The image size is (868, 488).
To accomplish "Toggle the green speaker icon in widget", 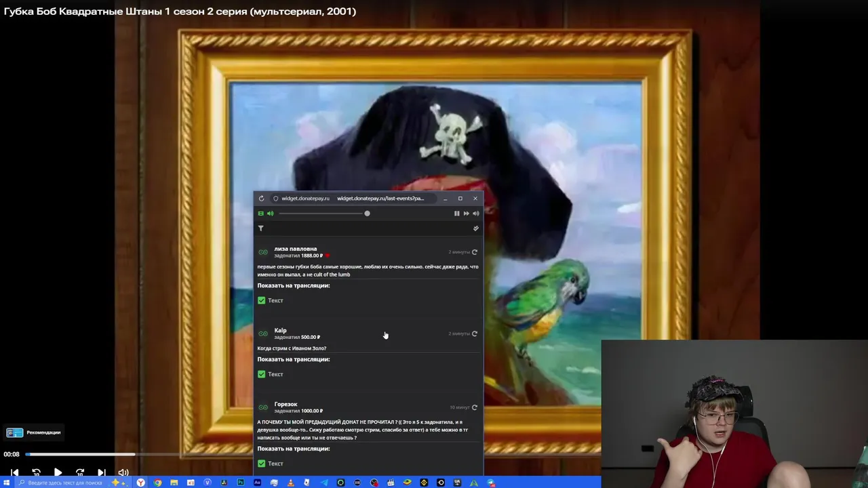I will [270, 213].
